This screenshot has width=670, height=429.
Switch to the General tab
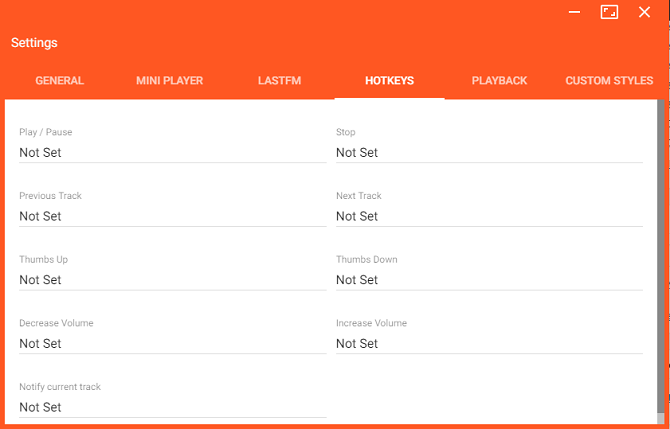tap(60, 81)
